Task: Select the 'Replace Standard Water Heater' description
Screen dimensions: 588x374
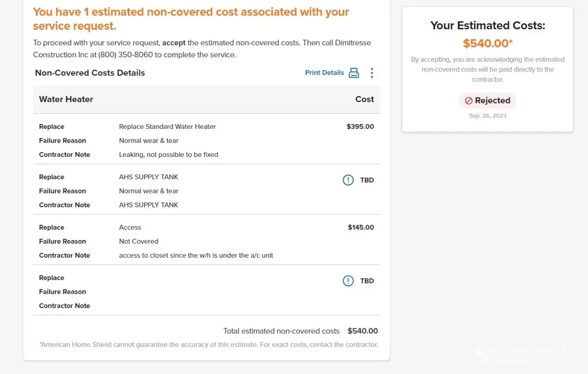Action: (x=167, y=127)
